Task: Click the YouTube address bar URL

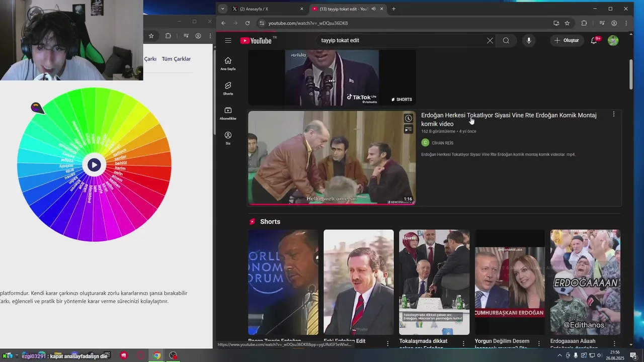Action: tap(308, 23)
